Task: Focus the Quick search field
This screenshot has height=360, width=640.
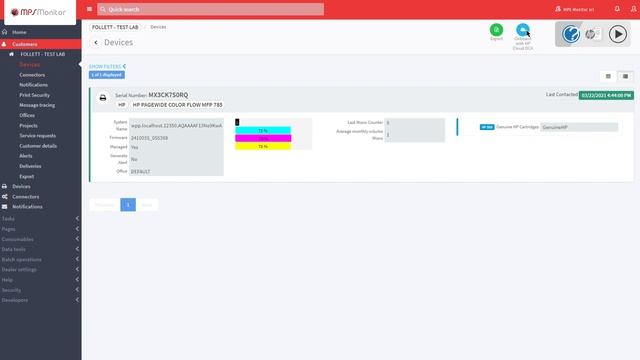Action: [211, 9]
